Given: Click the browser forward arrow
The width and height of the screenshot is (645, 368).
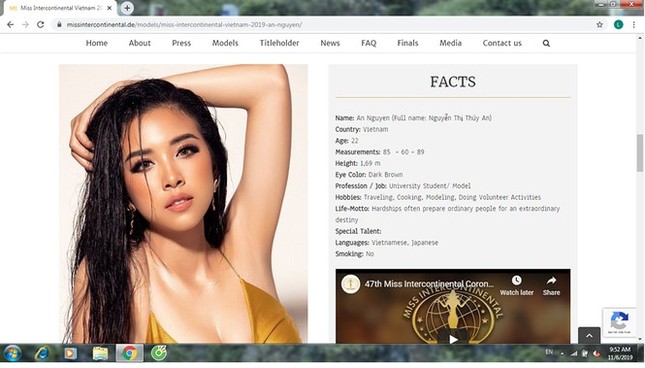Looking at the screenshot, I should point(26,25).
